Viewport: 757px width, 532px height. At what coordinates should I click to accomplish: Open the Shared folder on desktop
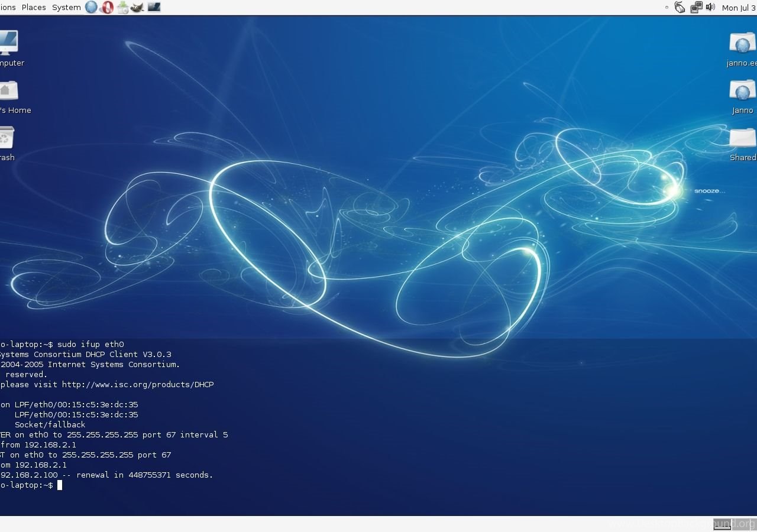(742, 138)
